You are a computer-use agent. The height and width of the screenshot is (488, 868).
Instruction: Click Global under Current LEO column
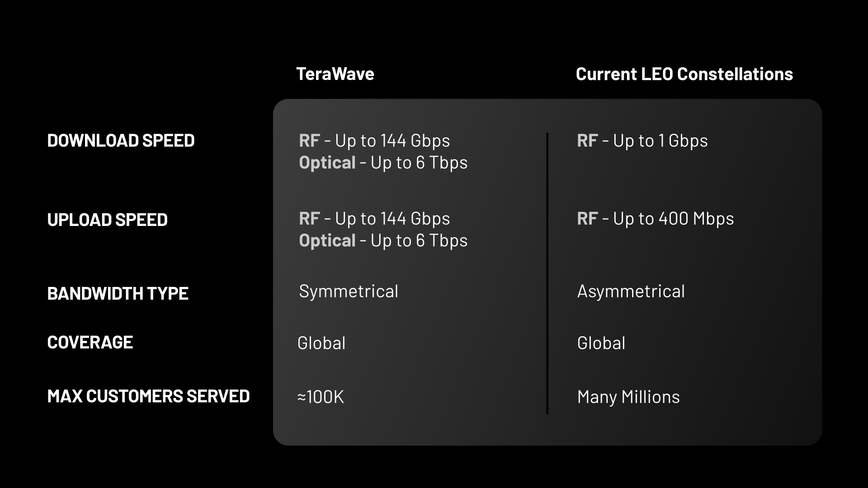[601, 343]
